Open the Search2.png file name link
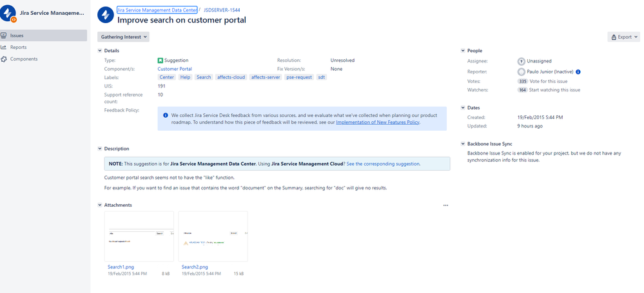The image size is (644, 293). [195, 267]
